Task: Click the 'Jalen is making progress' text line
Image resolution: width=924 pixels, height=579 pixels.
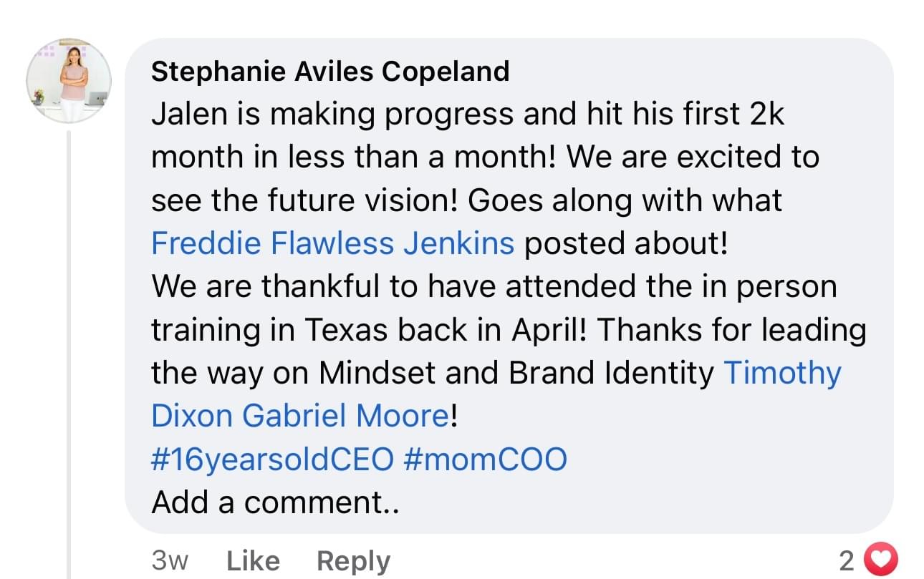Action: [x=467, y=115]
